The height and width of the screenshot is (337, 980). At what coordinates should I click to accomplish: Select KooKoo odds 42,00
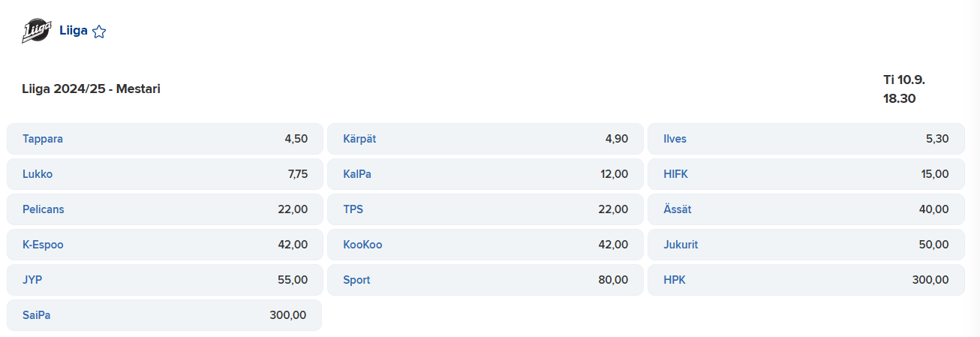(x=485, y=245)
